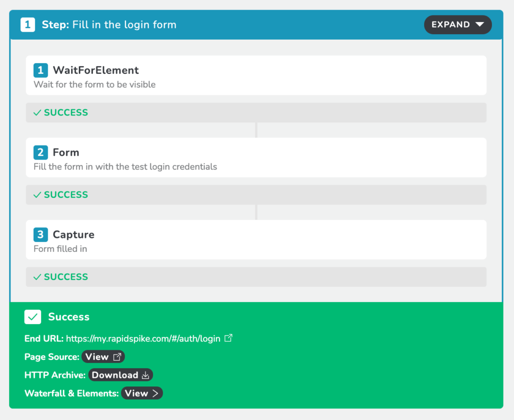The width and height of the screenshot is (514, 420).
Task: Click SUCCESS status under Form
Action: click(256, 195)
